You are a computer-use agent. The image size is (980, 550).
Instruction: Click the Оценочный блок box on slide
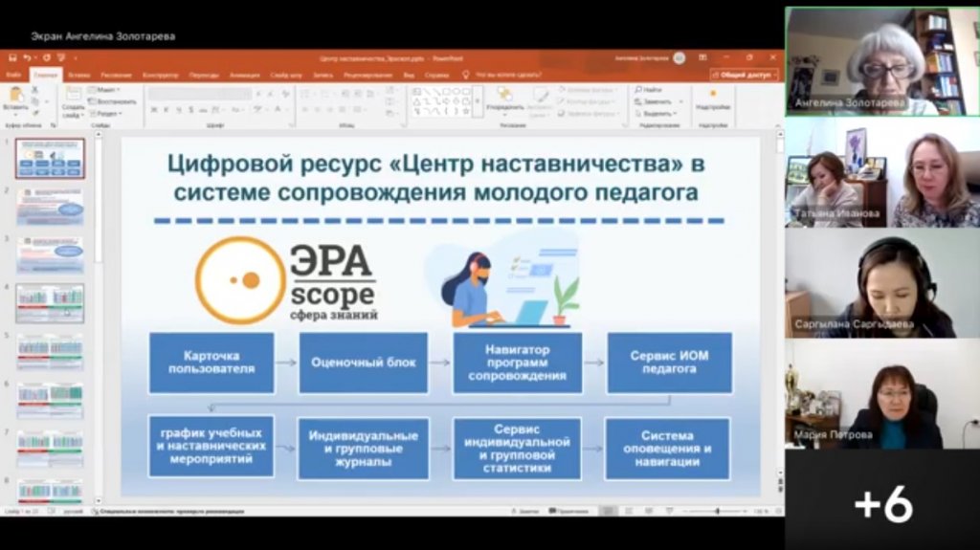[x=363, y=363]
